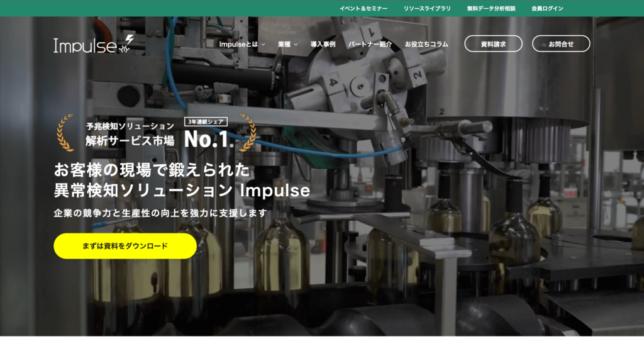Open the パートナー紹介 menu item
Viewport: 644px width, 351px height.
(370, 44)
